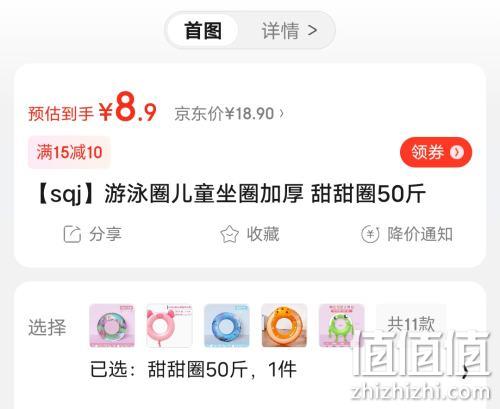Image resolution: width=500 pixels, height=409 pixels.
Task: Select the pink pig swim ring thumbnail
Action: coord(169,325)
